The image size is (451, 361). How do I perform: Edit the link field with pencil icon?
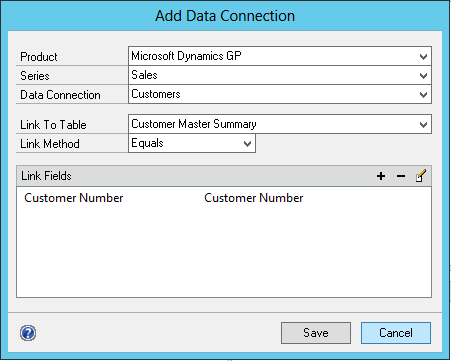[x=421, y=176]
